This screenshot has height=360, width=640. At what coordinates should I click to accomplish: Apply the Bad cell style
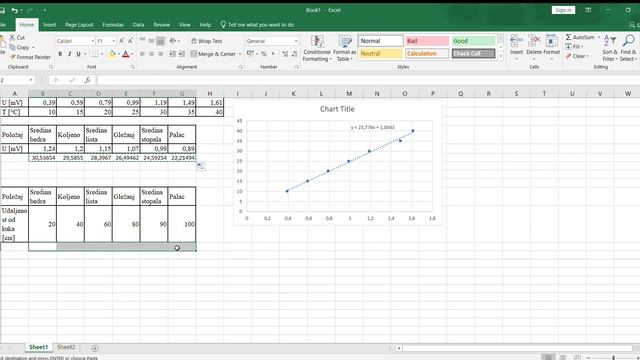(x=427, y=41)
